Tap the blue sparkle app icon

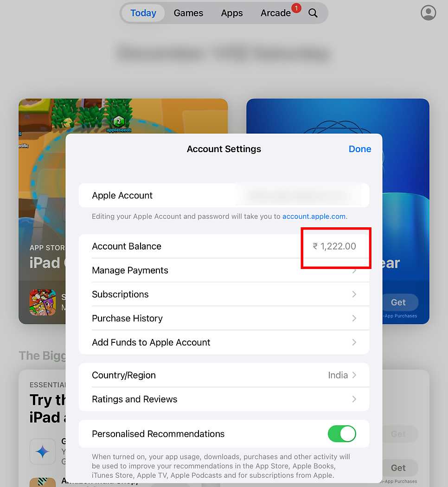pos(43,451)
